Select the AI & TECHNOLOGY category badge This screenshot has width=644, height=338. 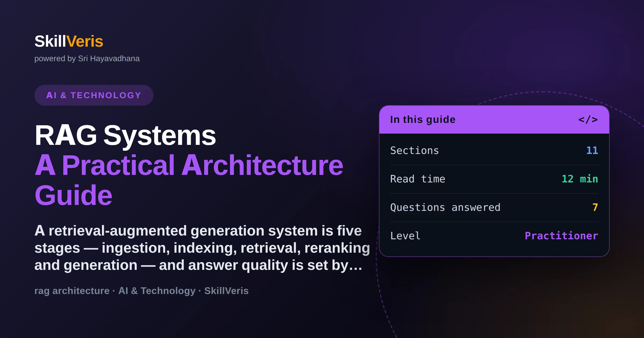click(94, 95)
